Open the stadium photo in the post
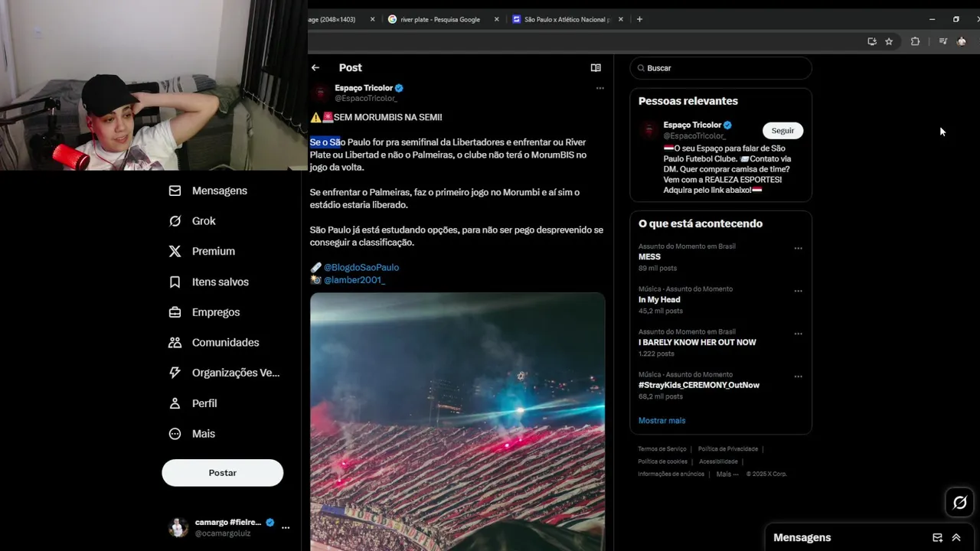This screenshot has height=551, width=980. 457,421
